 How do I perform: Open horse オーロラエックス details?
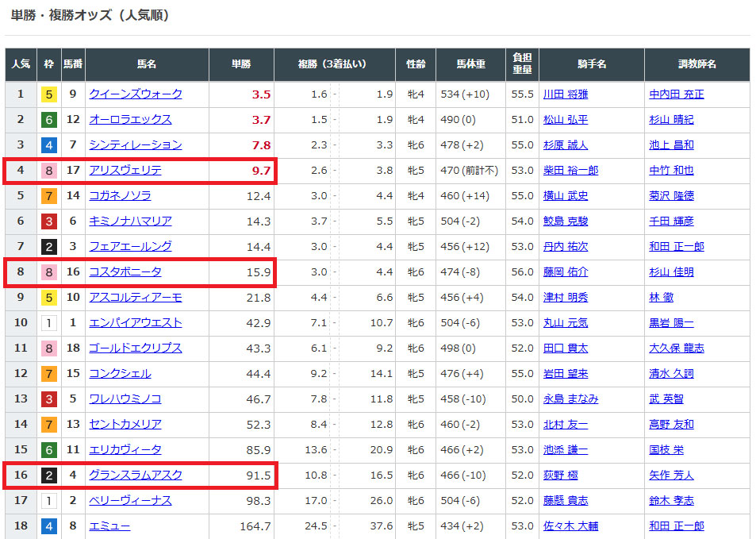[130, 119]
